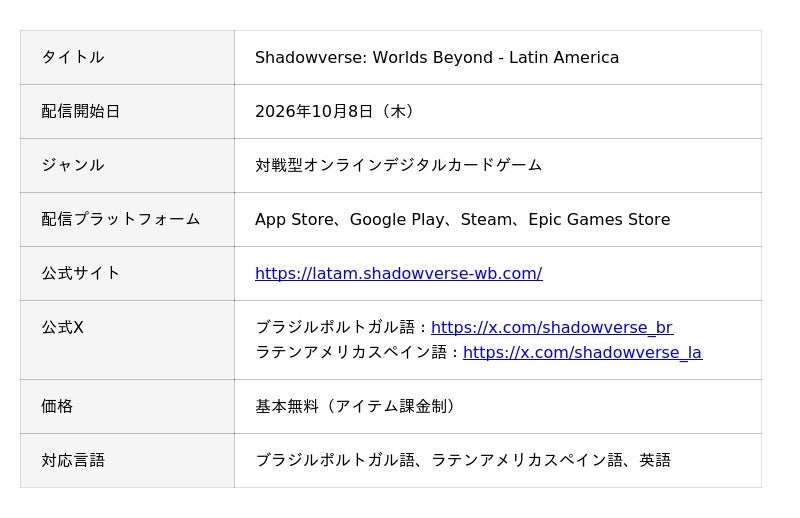
Task: Click the 公式X label cell
Action: (128, 340)
